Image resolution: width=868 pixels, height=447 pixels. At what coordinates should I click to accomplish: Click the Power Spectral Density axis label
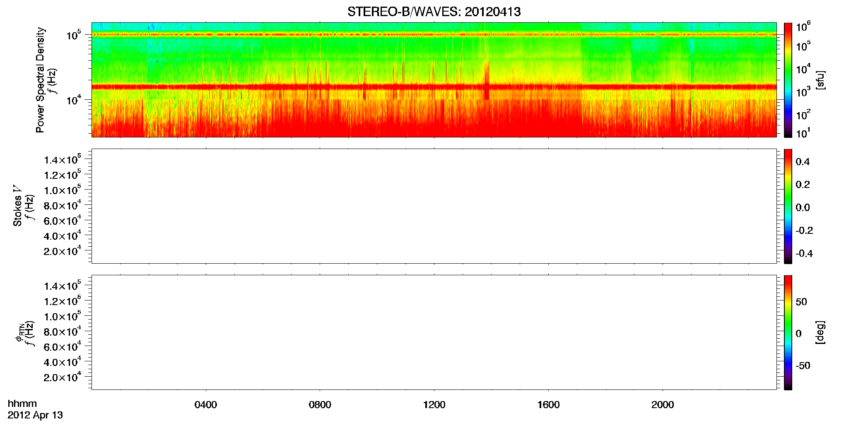coord(40,80)
